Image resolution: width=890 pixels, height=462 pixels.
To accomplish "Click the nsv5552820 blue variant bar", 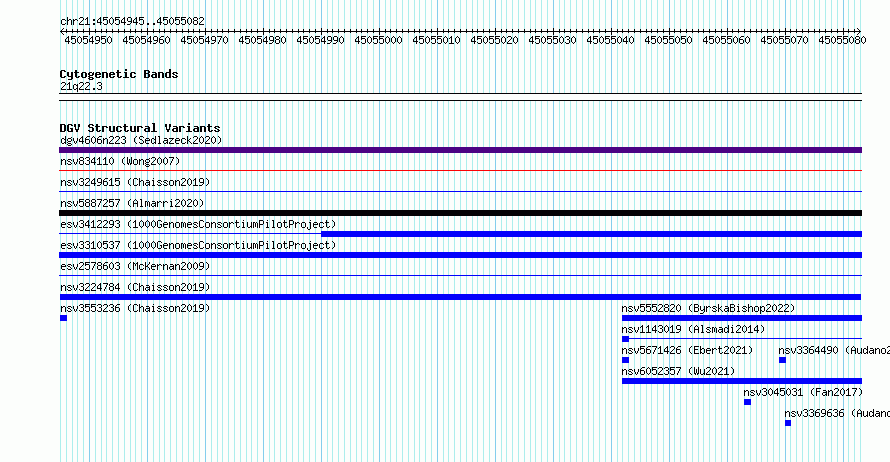I will tap(742, 318).
